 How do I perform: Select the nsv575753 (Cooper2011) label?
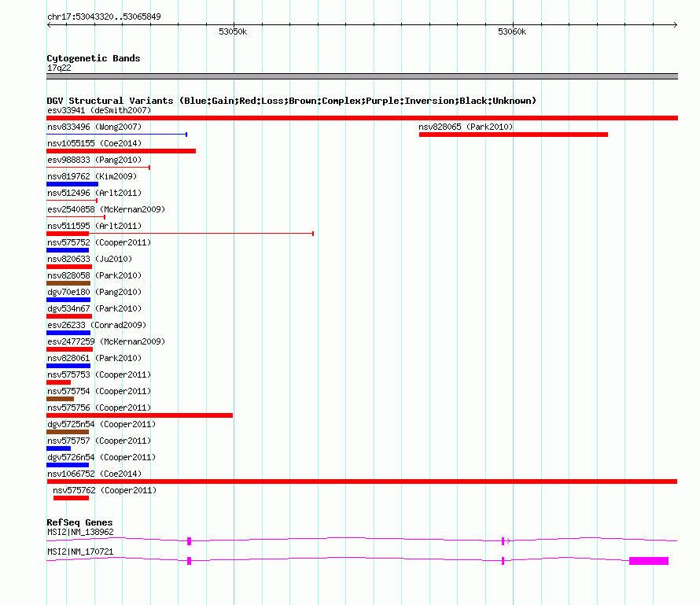(99, 374)
